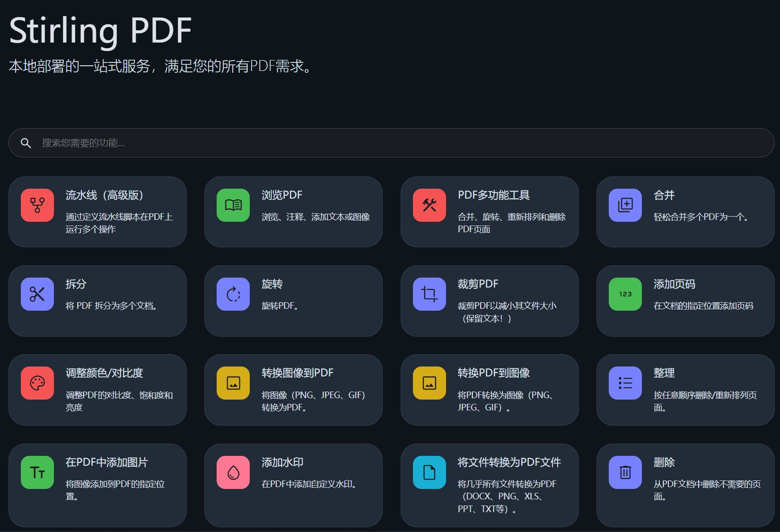
Task: Click the 合并 merge icon
Action: click(x=625, y=205)
